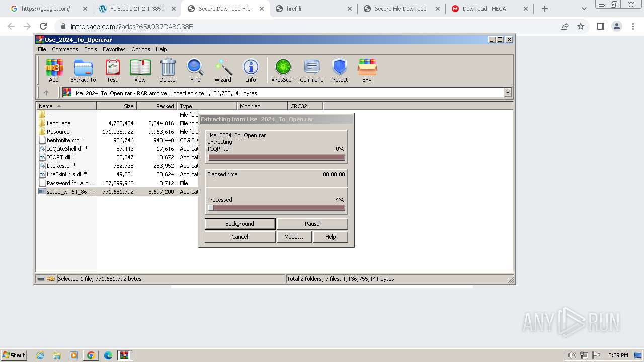This screenshot has width=644, height=362.
Task: Click the browser address bar URL
Action: (132, 26)
